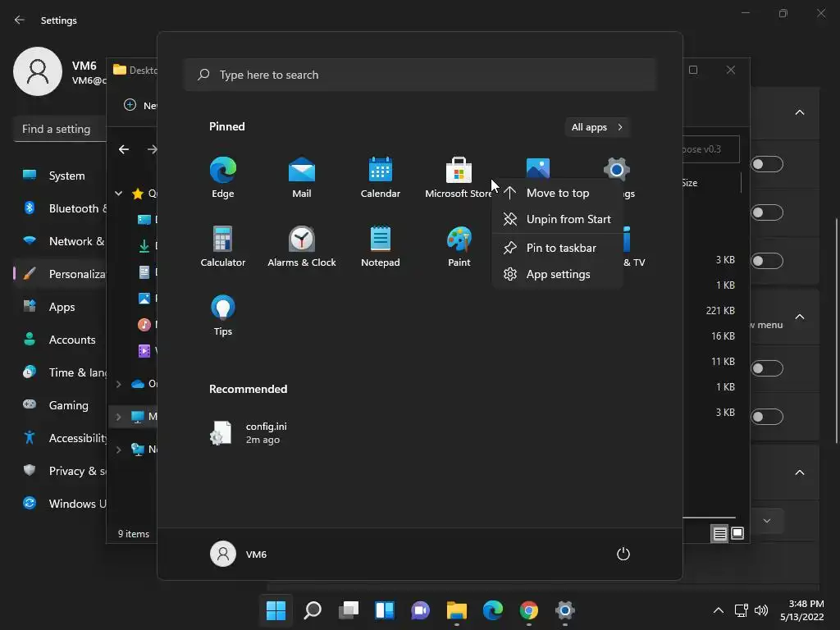Toggle the fourth switch in Settings

pyautogui.click(x=767, y=368)
